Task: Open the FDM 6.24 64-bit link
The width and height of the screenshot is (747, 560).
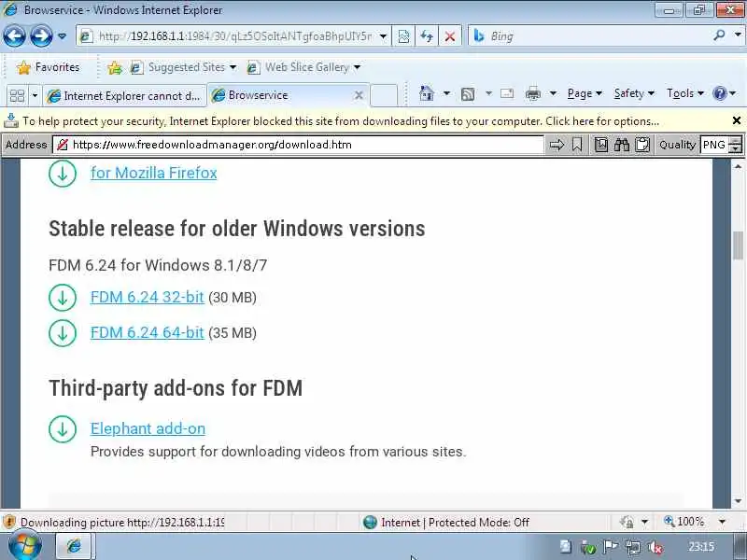Action: (x=148, y=332)
